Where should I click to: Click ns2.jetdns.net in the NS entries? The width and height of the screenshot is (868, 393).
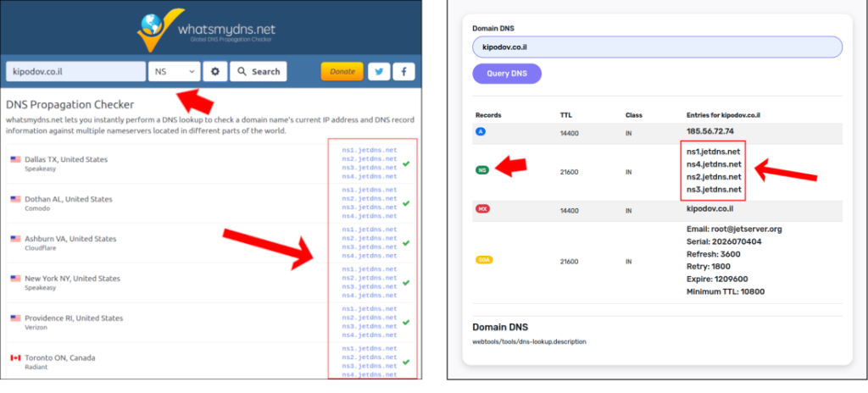(714, 177)
